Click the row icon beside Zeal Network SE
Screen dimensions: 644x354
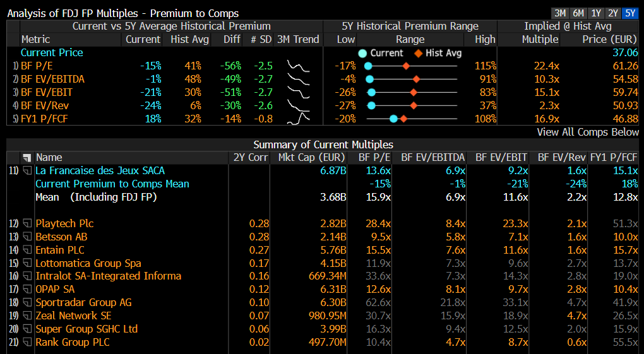point(27,316)
